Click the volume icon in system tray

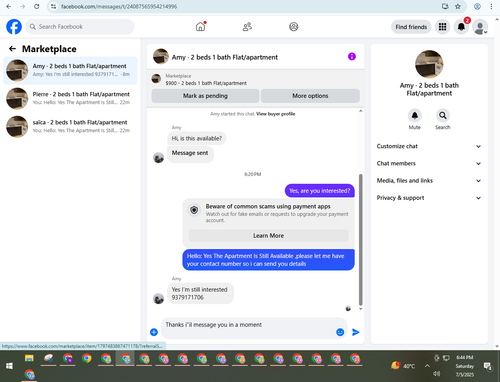pyautogui.click(x=436, y=374)
